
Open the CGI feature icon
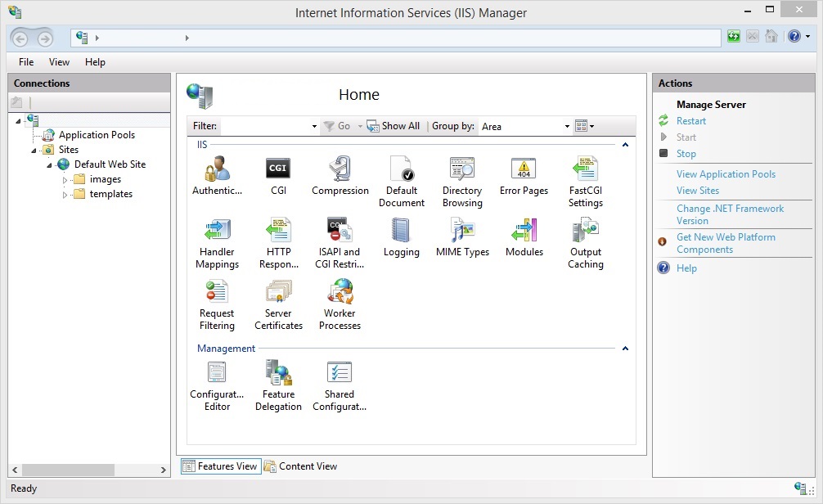tap(278, 175)
